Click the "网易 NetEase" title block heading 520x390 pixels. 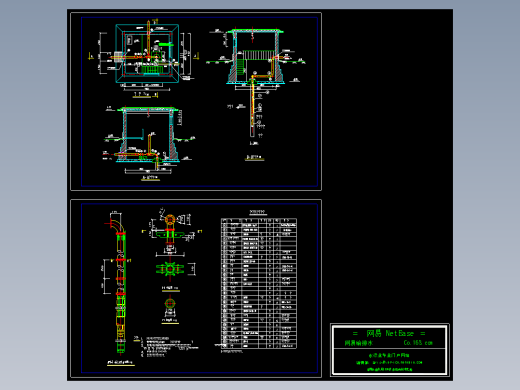pyautogui.click(x=389, y=333)
